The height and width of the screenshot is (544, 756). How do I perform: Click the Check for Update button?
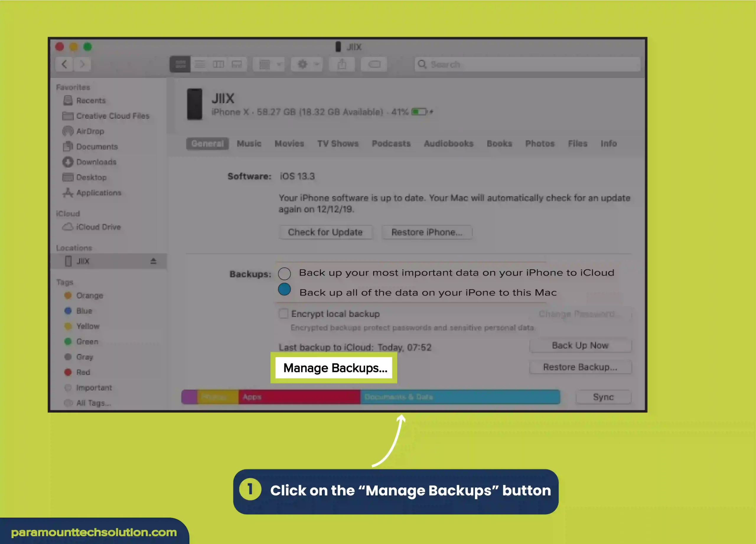coord(326,232)
